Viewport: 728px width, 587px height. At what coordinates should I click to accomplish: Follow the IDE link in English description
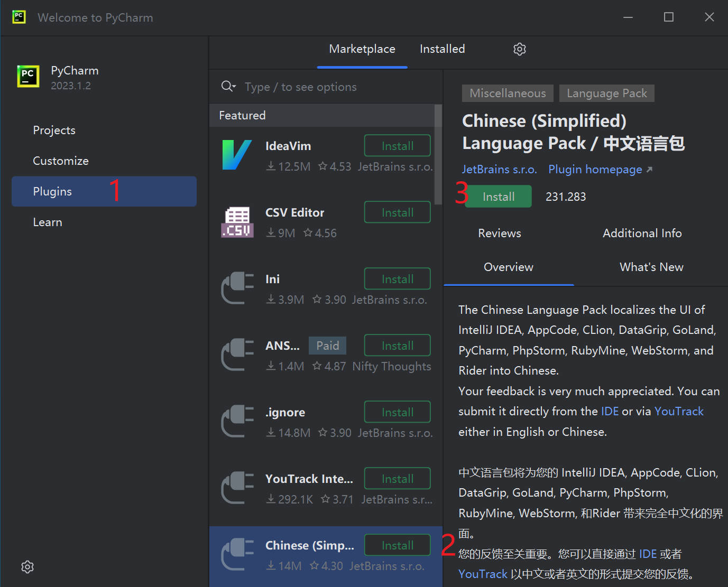point(610,411)
